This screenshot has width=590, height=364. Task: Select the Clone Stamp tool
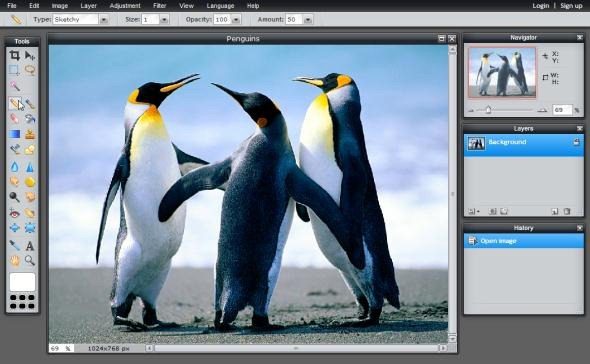coord(30,134)
